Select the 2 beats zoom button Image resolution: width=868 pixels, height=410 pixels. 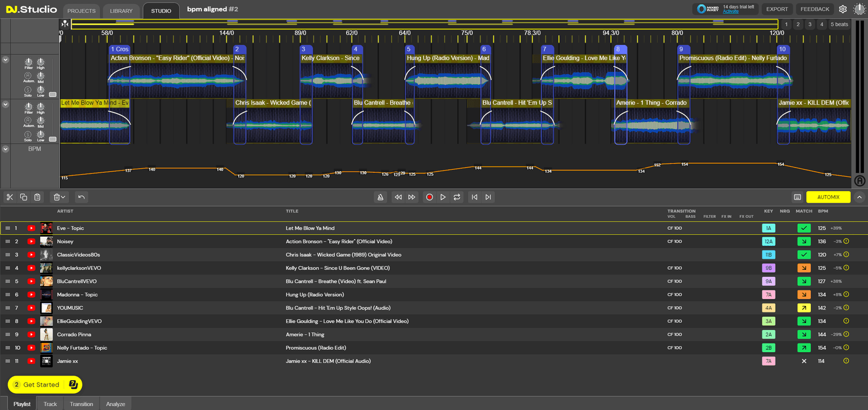tap(798, 25)
